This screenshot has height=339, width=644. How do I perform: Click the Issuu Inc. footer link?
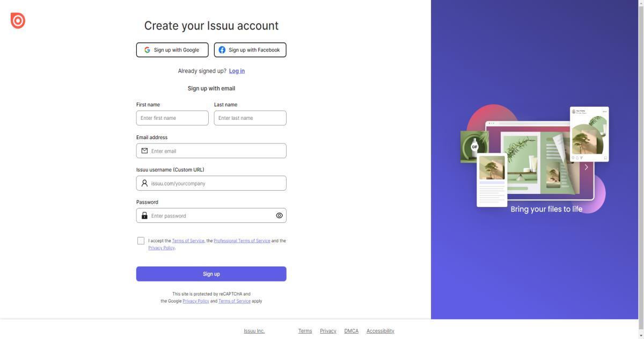click(x=254, y=331)
